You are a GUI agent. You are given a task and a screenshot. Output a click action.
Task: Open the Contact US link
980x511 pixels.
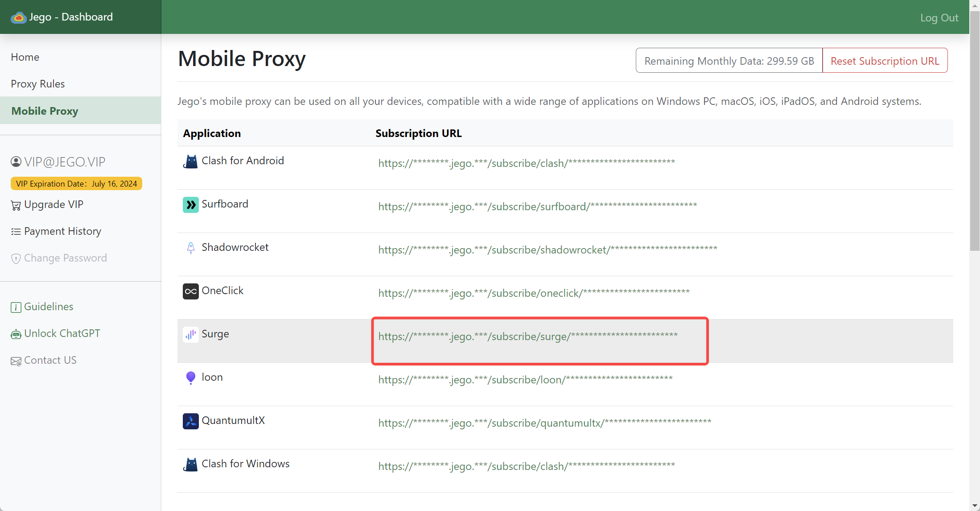pyautogui.click(x=50, y=360)
